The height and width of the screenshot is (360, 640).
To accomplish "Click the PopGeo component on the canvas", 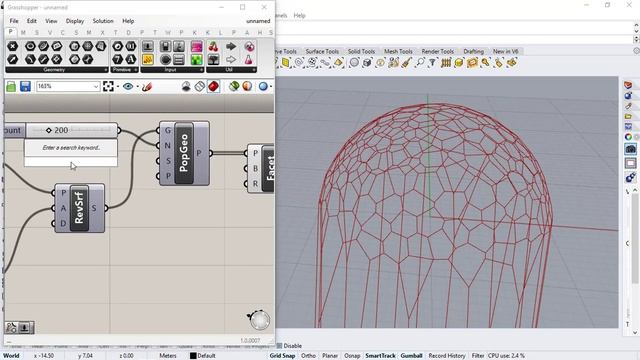I will click(x=184, y=153).
